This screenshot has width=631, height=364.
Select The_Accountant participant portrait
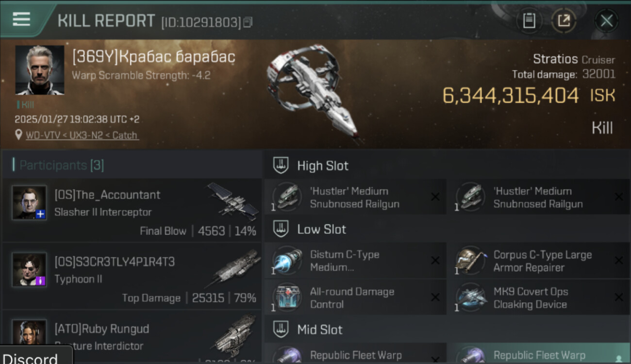pos(29,202)
